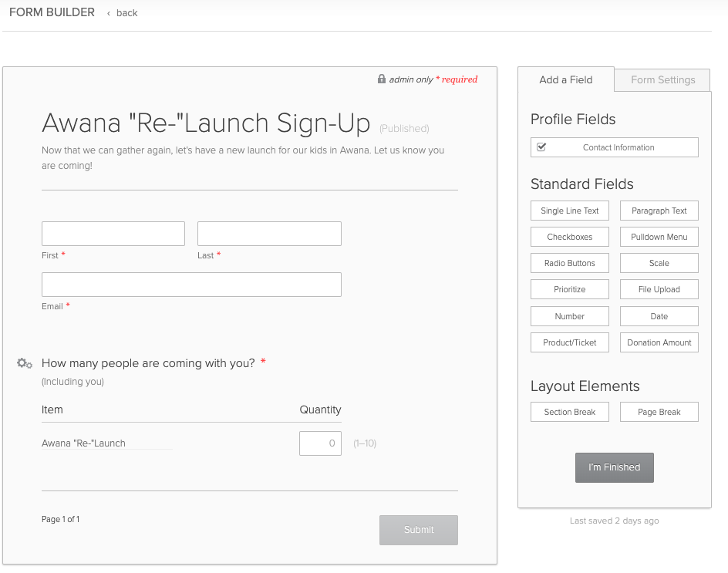The width and height of the screenshot is (728, 573).
Task: Insert a Product/Ticket field
Action: (570, 342)
